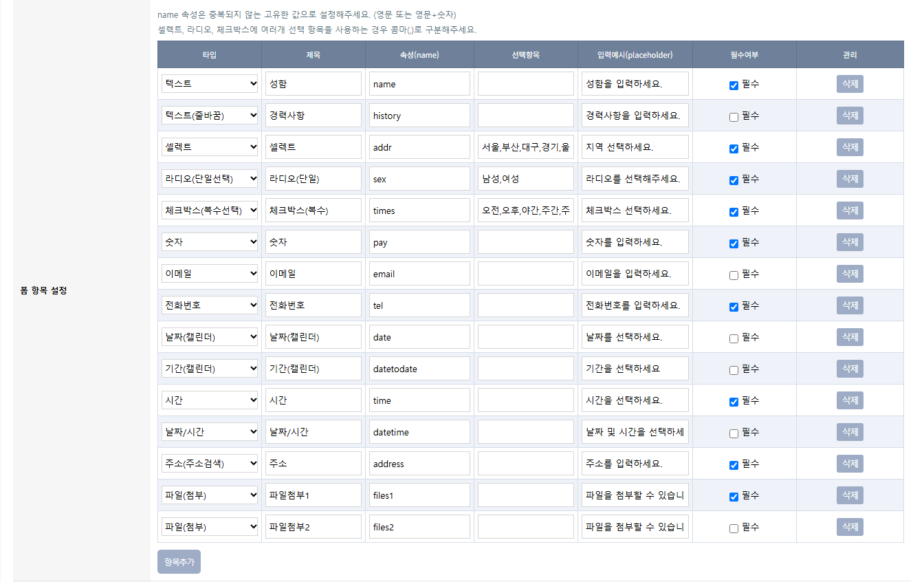This screenshot has height=582, width=924.
Task: Check 필수 for the files2 row
Action: 734,528
